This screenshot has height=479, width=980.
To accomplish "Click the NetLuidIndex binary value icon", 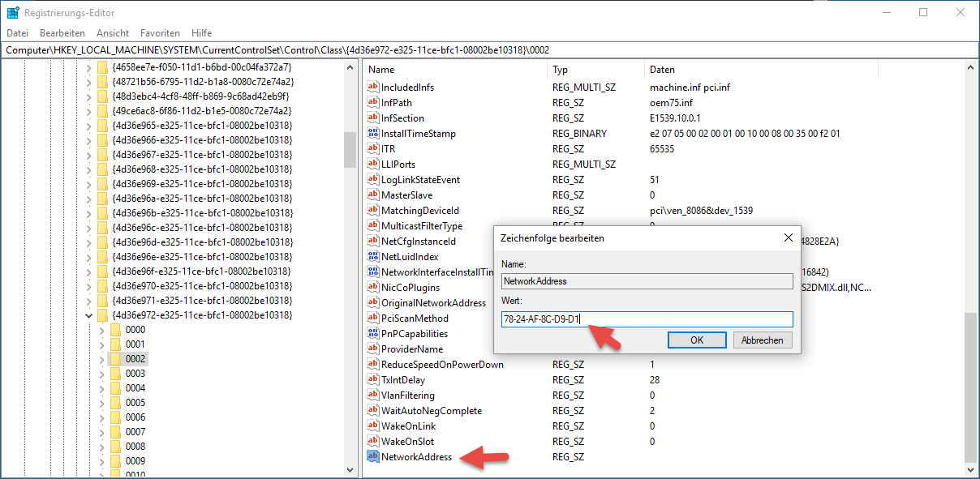I will pyautogui.click(x=373, y=257).
